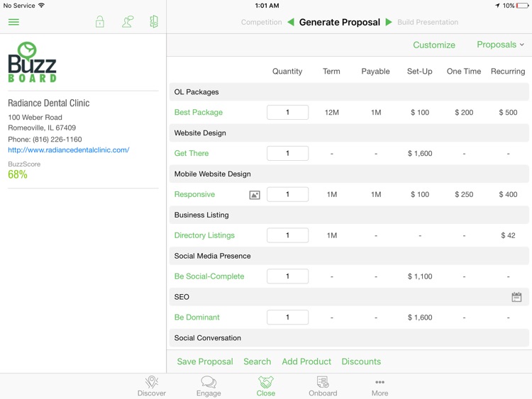Image resolution: width=532 pixels, height=399 pixels.
Task: Select the Radiance Dental Clinic name
Action: [x=49, y=103]
